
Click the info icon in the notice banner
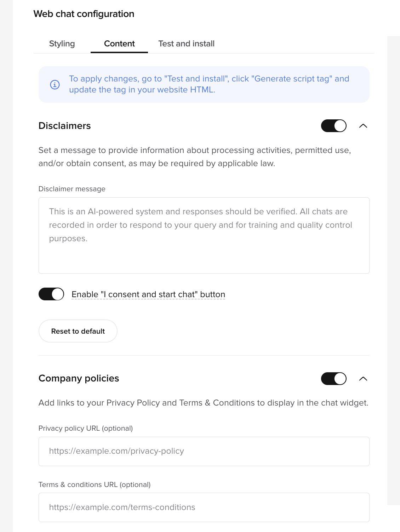click(x=55, y=85)
